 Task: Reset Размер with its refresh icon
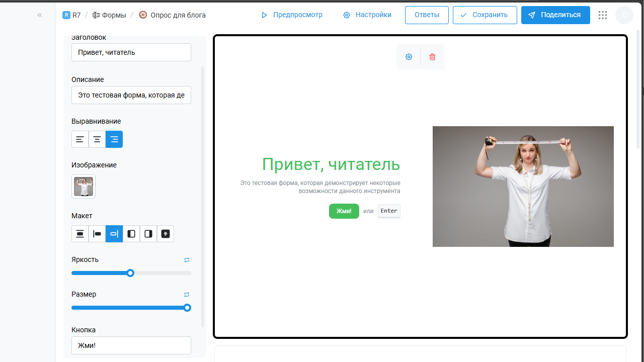point(187,295)
